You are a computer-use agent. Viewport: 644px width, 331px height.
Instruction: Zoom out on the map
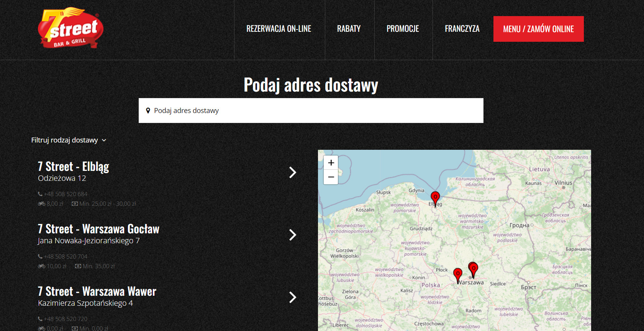coord(331,177)
